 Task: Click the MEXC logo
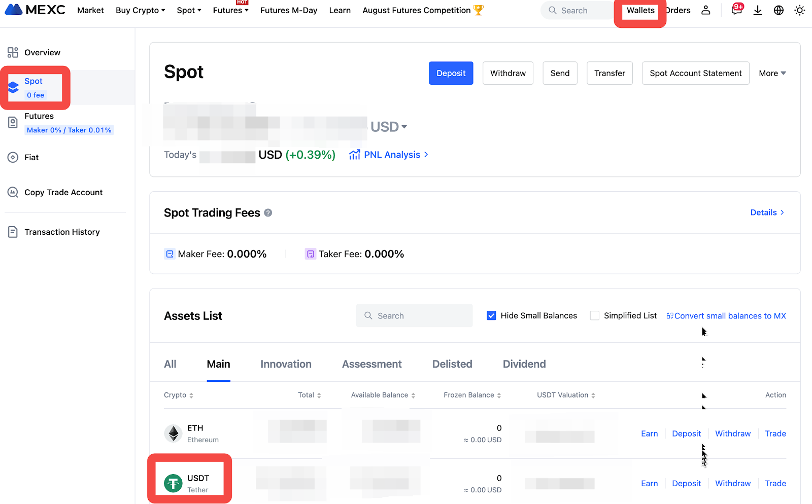click(35, 10)
